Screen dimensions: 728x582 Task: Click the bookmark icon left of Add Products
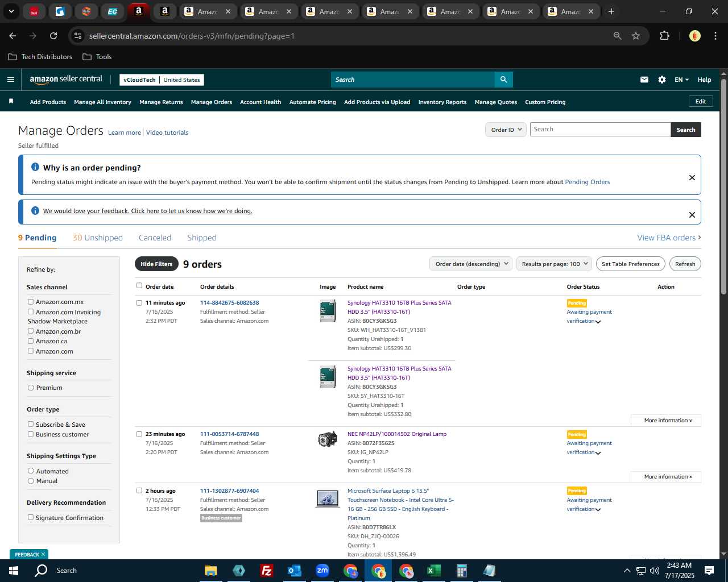[x=11, y=101]
